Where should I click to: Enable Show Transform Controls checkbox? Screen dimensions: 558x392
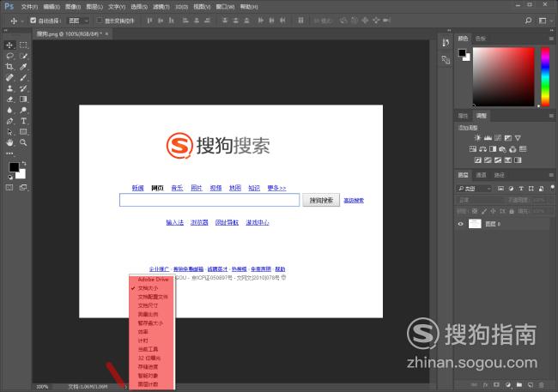(x=100, y=21)
